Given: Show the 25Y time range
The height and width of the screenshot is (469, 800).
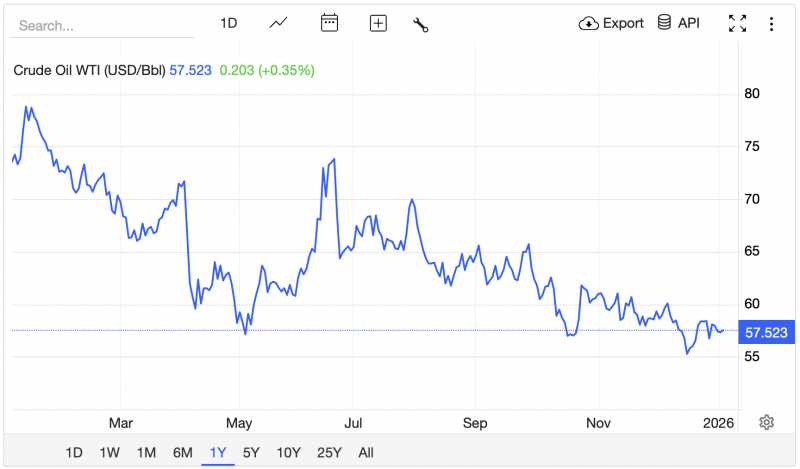Looking at the screenshot, I should 328,452.
